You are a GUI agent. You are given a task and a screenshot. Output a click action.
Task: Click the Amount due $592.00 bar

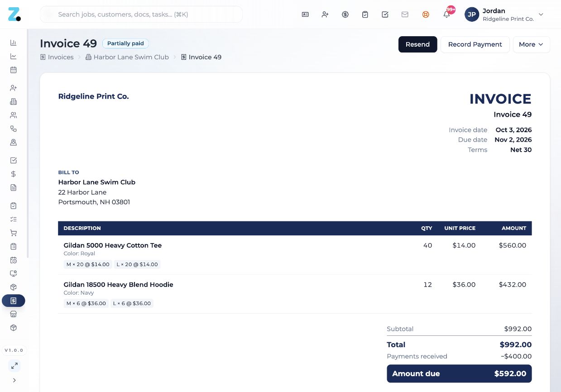[x=459, y=373]
